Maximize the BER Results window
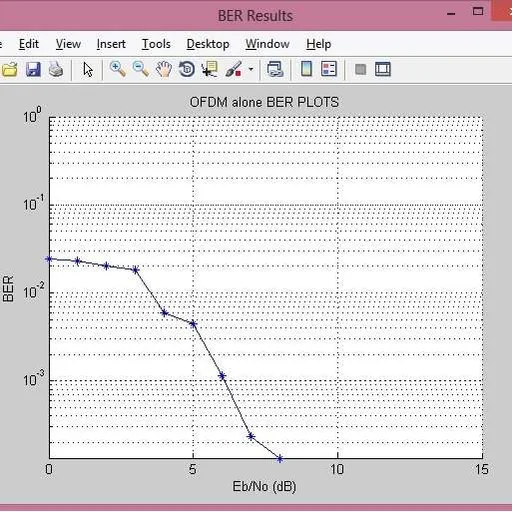 [x=478, y=12]
